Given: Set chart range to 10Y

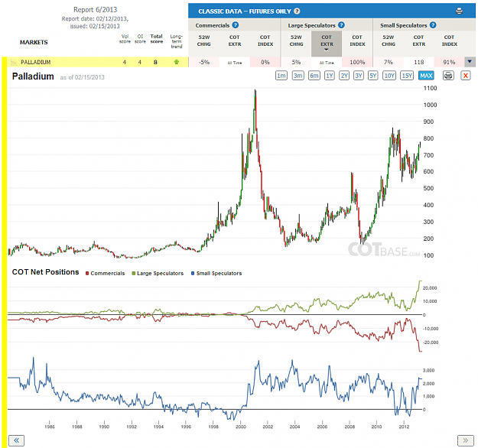Looking at the screenshot, I should point(389,75).
